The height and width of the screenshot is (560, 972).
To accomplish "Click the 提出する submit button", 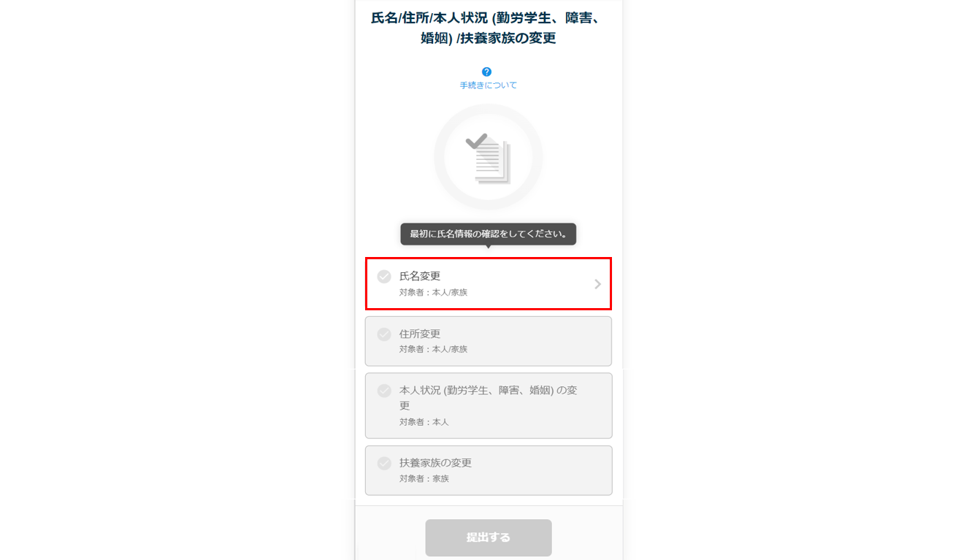I will (x=489, y=538).
